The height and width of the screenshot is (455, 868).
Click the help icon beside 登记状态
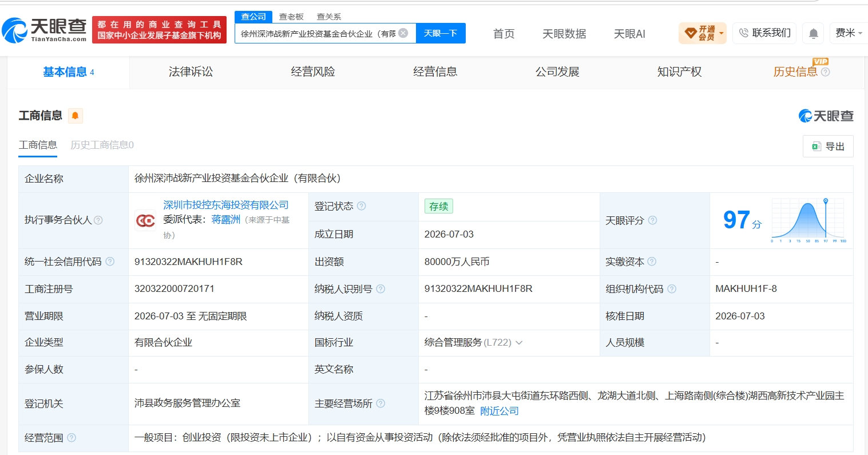point(362,206)
